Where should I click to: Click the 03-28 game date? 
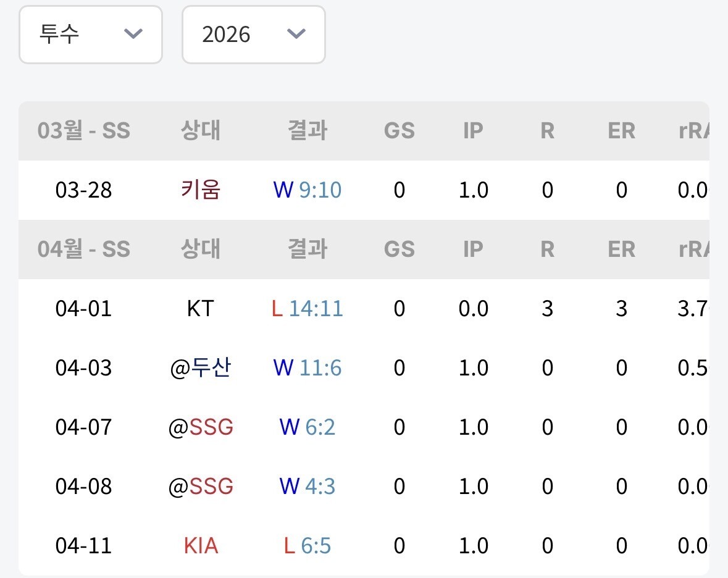84,190
